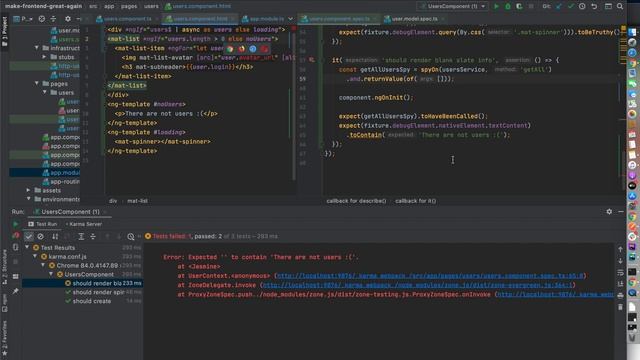
Task: Click rerun failed tests red icon
Action: pos(16,236)
